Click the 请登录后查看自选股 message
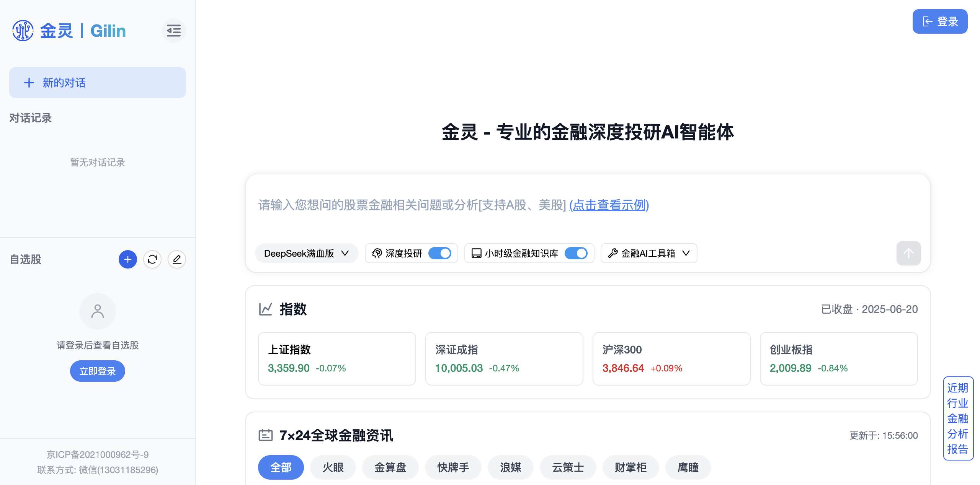Image resolution: width=980 pixels, height=485 pixels. (x=98, y=345)
